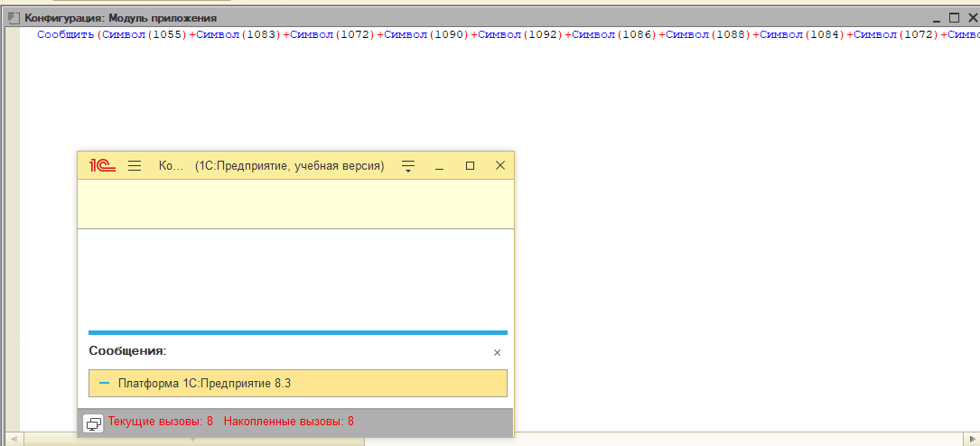Open the service menu dropdown arrow
This screenshot has width=980, height=446.
click(408, 166)
